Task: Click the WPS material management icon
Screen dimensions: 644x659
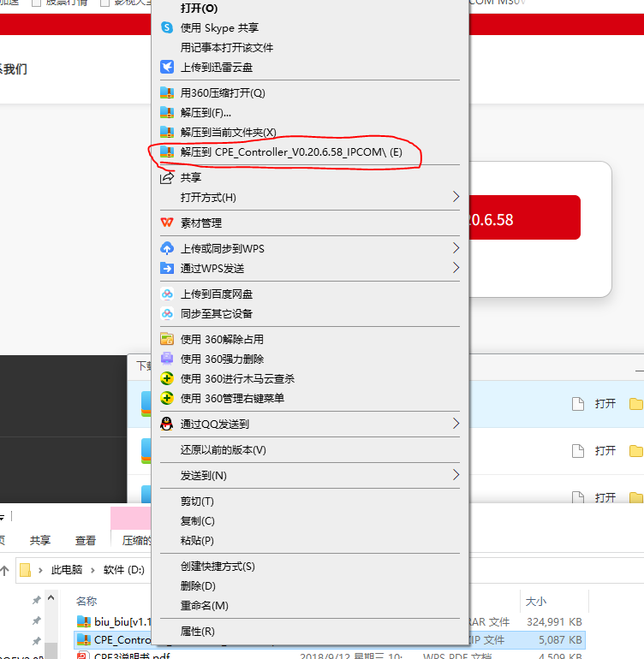Action: (x=167, y=223)
